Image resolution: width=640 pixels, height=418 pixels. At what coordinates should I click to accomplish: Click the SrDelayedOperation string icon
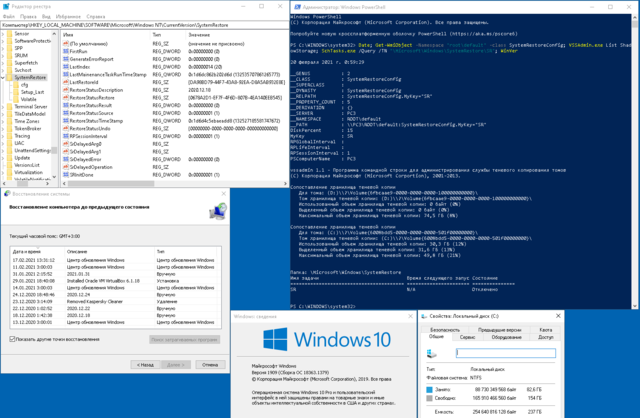[x=66, y=167]
